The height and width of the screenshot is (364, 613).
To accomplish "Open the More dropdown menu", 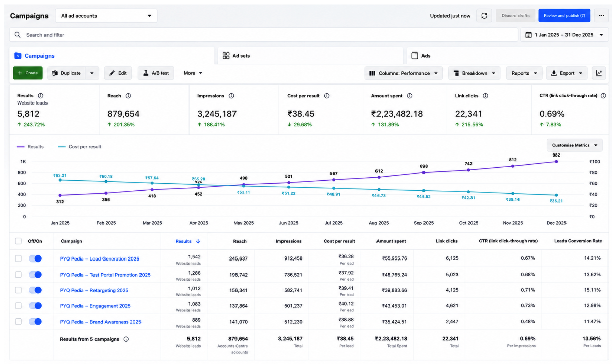I will pyautogui.click(x=193, y=73).
